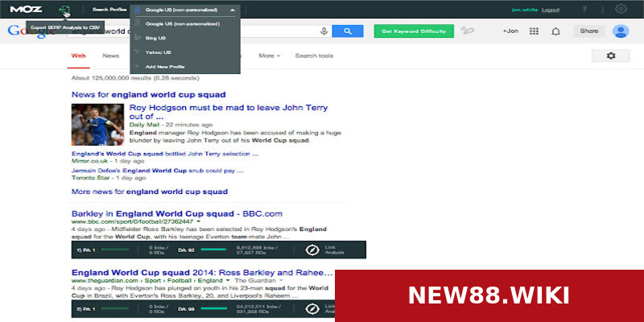Switch to the News tab

point(110,56)
